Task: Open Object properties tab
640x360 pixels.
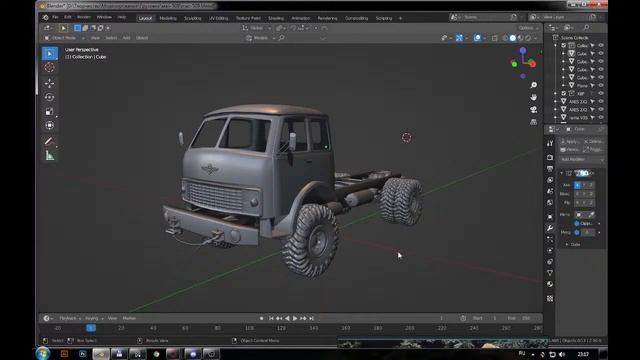Action: tap(550, 217)
